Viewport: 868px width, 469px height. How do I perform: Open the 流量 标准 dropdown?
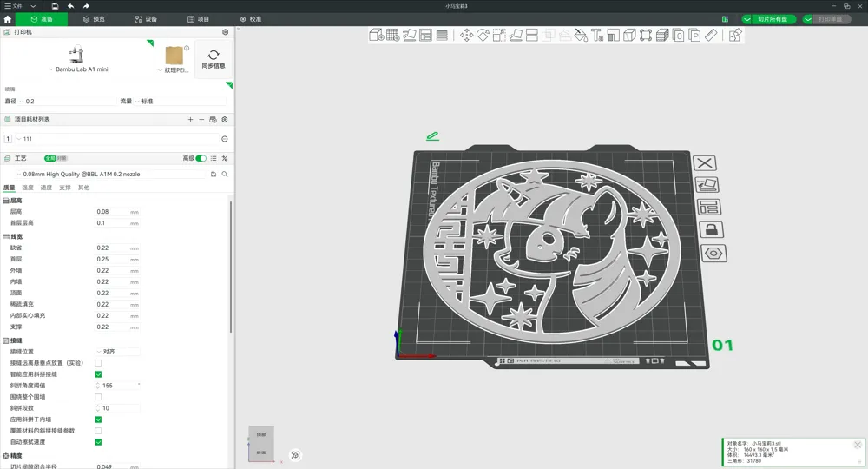pos(181,102)
